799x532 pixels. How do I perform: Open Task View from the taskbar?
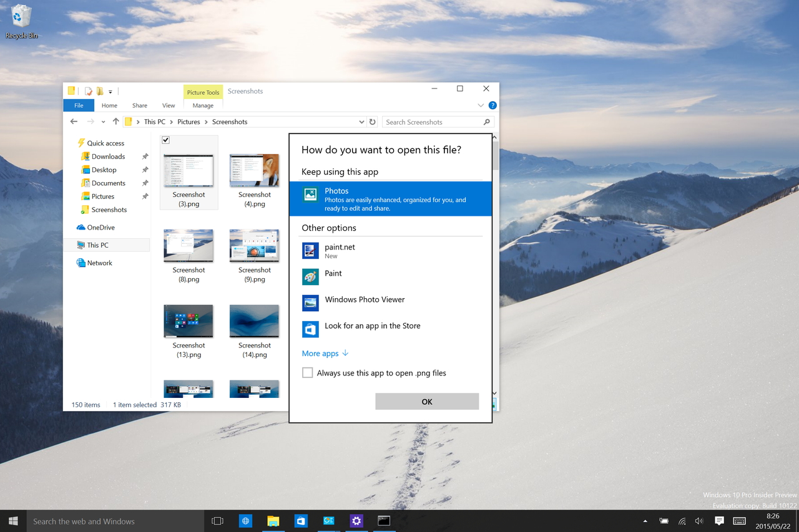coord(217,521)
